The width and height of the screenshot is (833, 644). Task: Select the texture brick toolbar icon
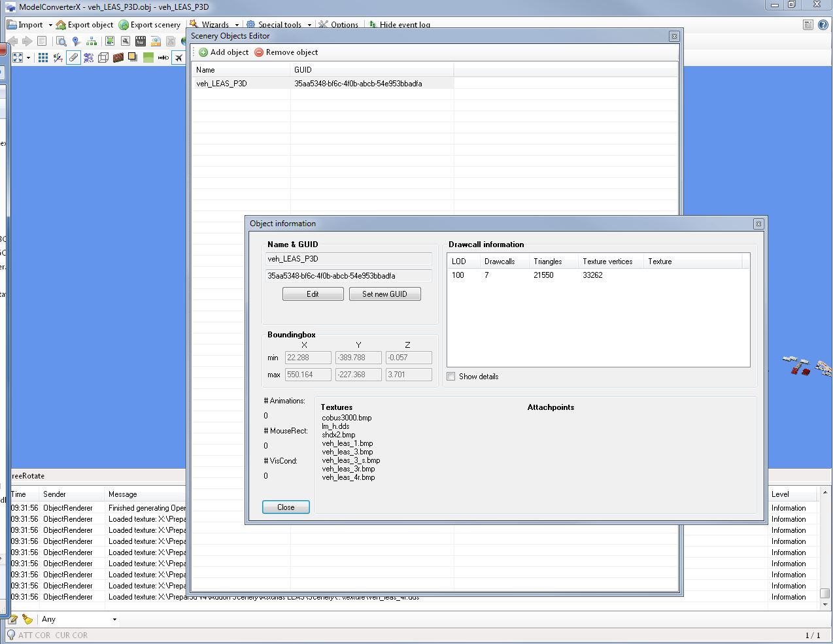click(118, 57)
